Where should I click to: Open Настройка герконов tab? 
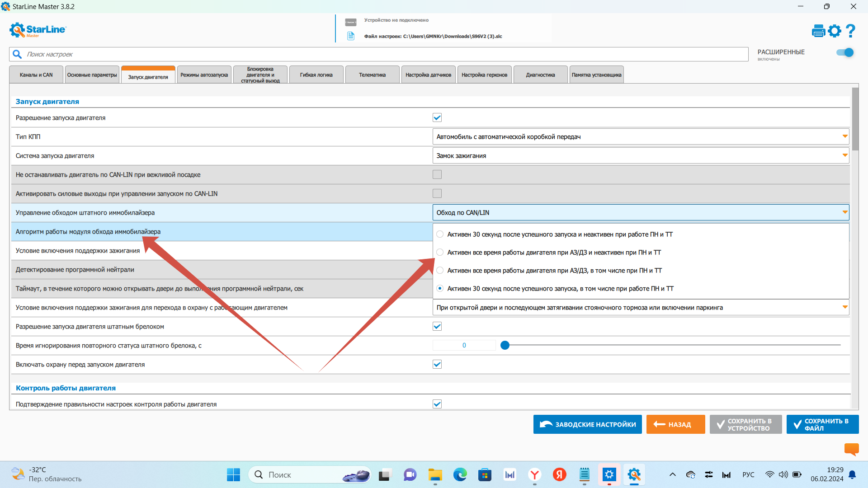[x=485, y=75]
